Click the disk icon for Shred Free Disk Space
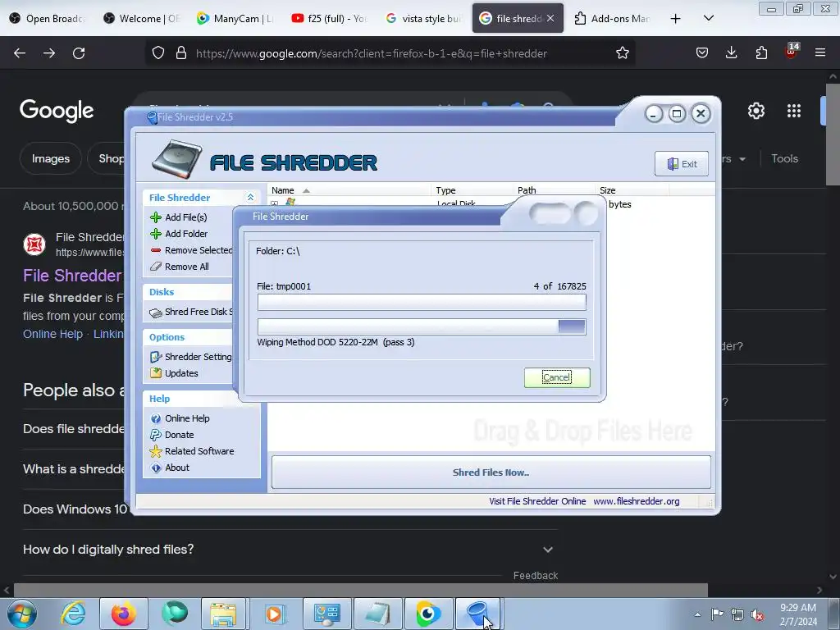 coord(155,313)
